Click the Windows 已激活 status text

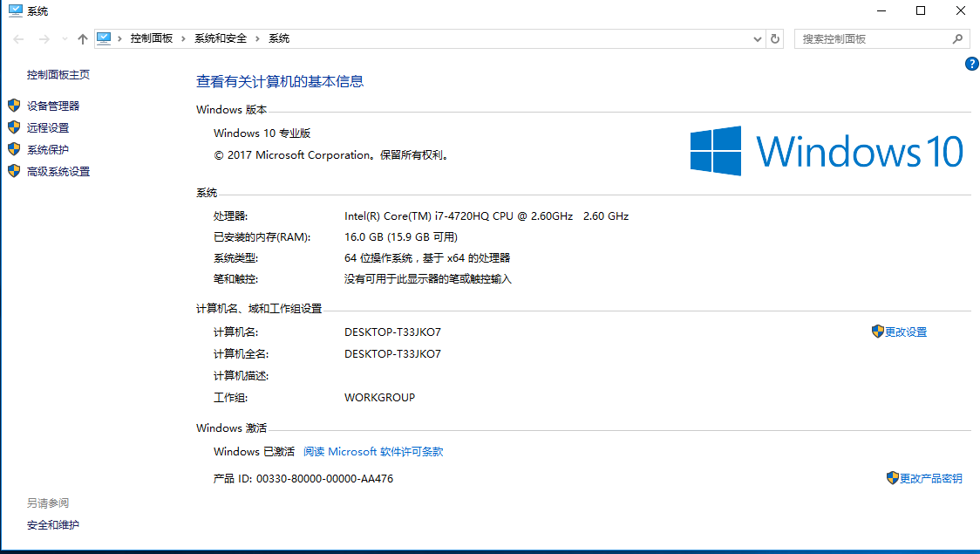[x=254, y=451]
